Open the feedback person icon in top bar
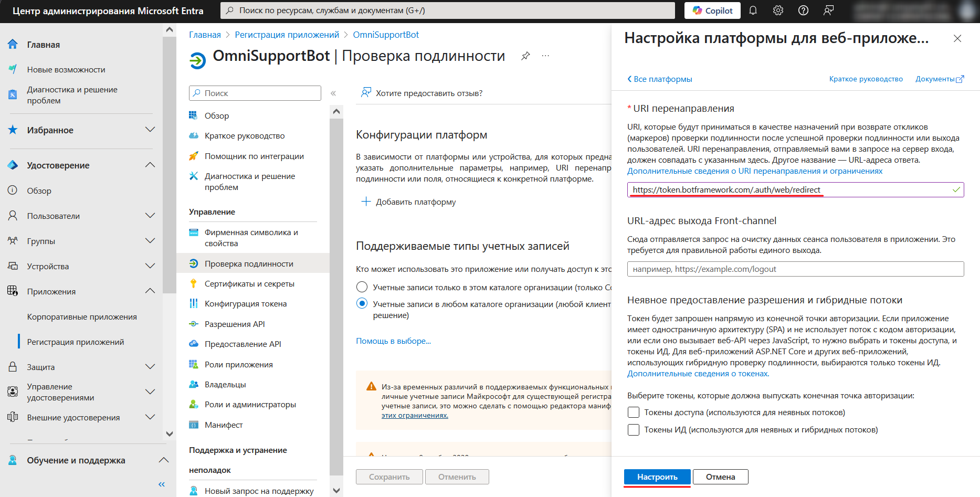Viewport: 980px width, 497px height. 828,10
